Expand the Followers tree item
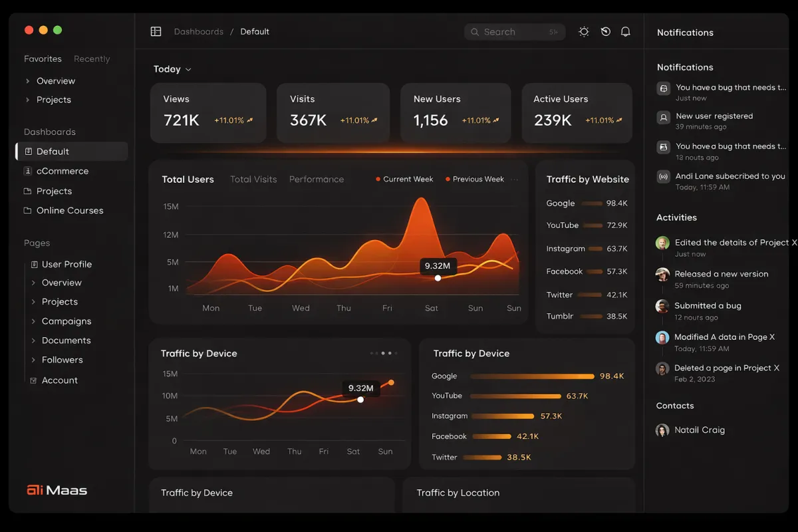 click(33, 360)
